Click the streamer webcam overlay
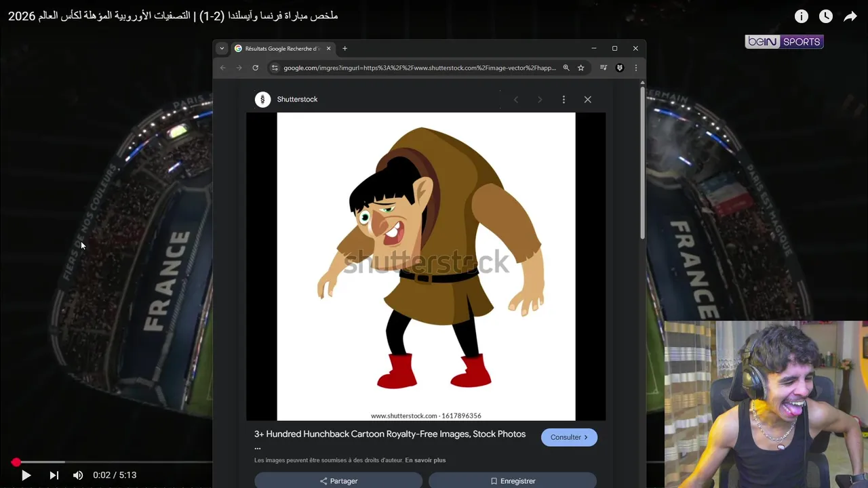 [766, 404]
